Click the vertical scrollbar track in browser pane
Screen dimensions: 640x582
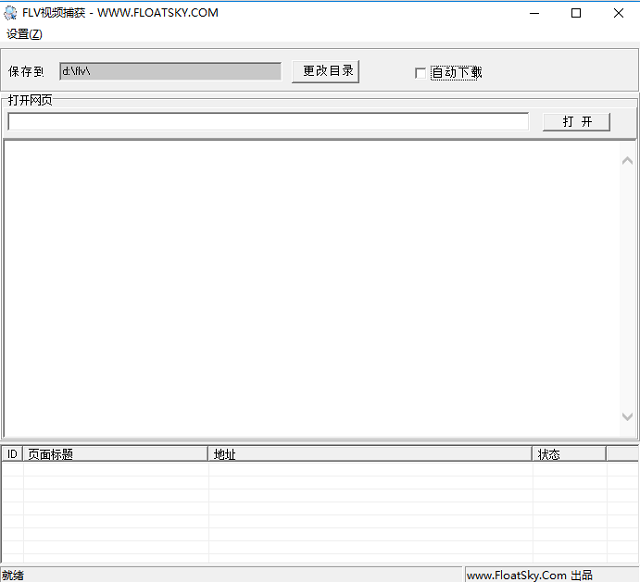click(627, 290)
